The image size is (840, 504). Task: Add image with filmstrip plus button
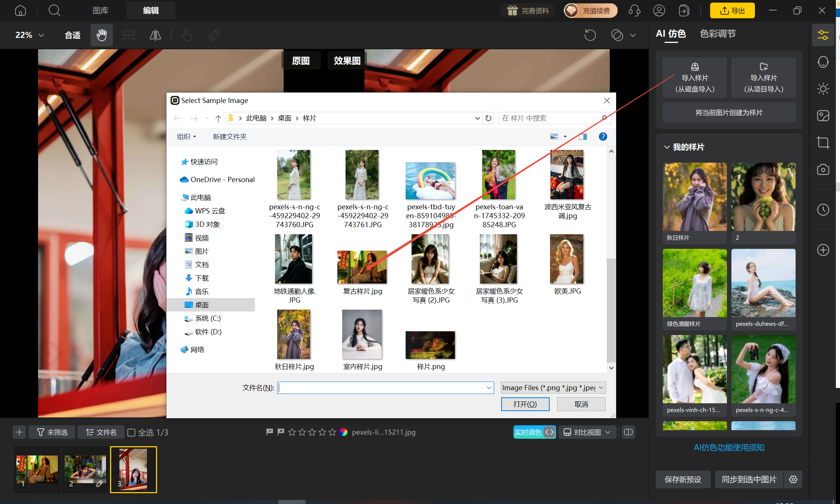tap(19, 432)
